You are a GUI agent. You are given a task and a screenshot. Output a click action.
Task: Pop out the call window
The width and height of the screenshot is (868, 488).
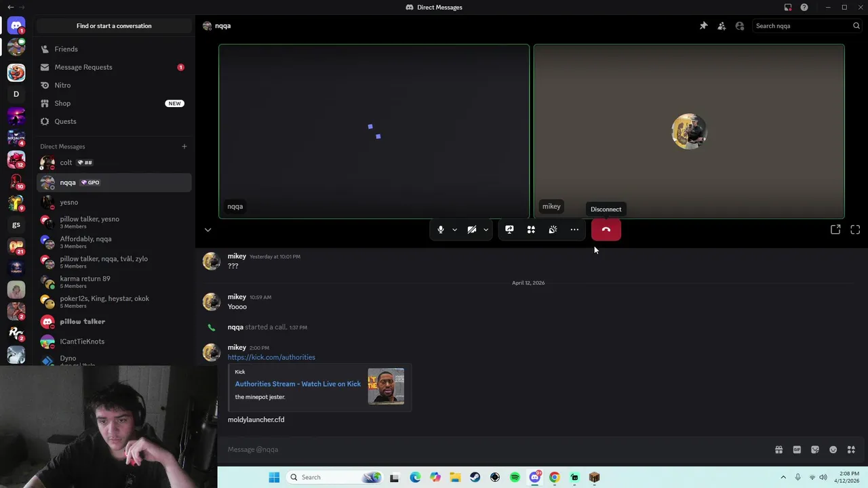click(x=835, y=230)
